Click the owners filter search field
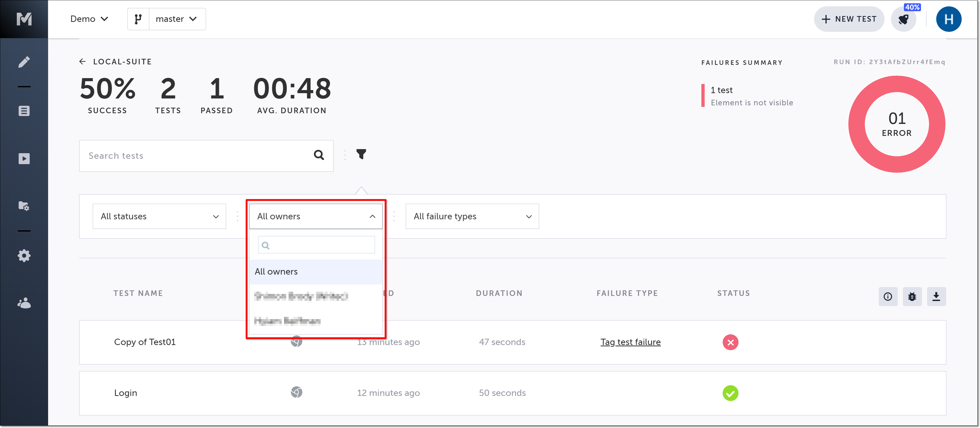 (317, 245)
